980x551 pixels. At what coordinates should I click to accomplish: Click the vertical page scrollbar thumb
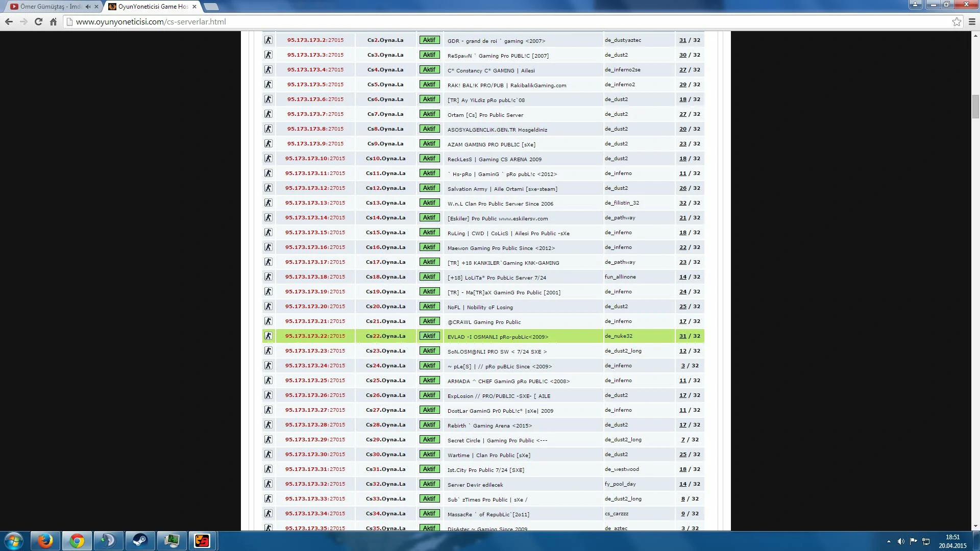975,107
